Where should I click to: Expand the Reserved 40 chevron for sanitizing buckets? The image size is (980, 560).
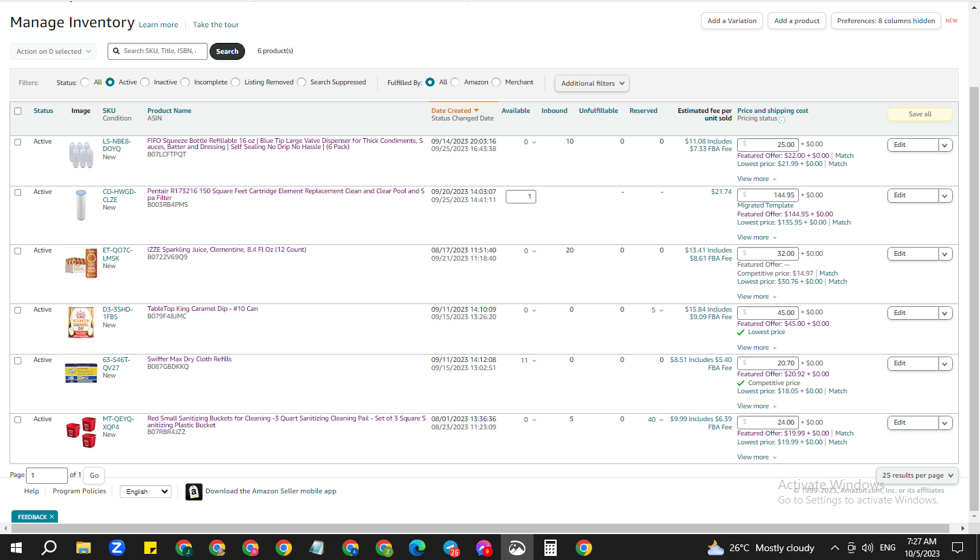coord(661,420)
